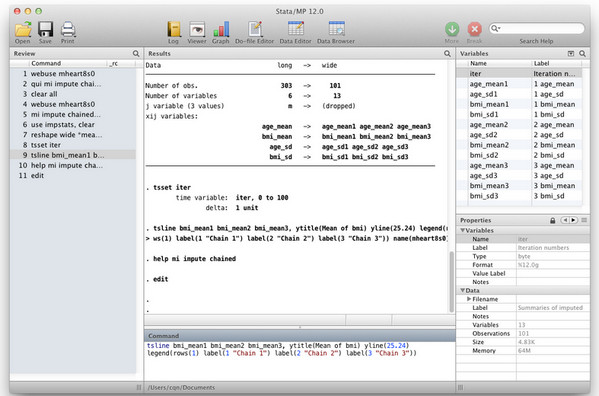Screen dimensions: 599x396
Task: Click the Results vertical scrollbar
Action: click(x=452, y=282)
